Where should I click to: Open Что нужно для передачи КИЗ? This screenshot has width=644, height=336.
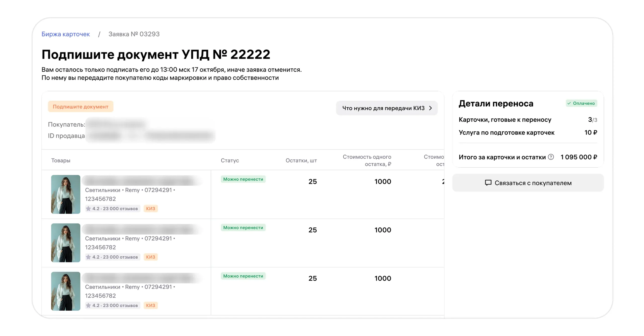tap(386, 108)
